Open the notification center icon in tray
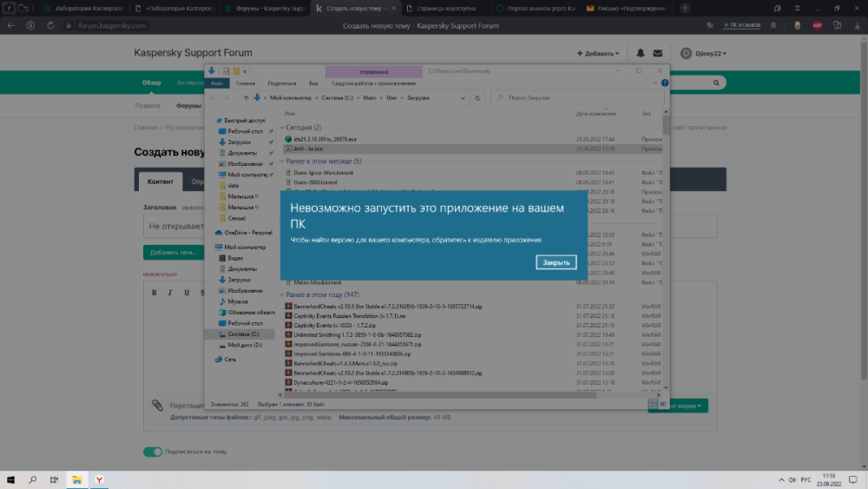Screen dimensions: 868x489 point(853,479)
